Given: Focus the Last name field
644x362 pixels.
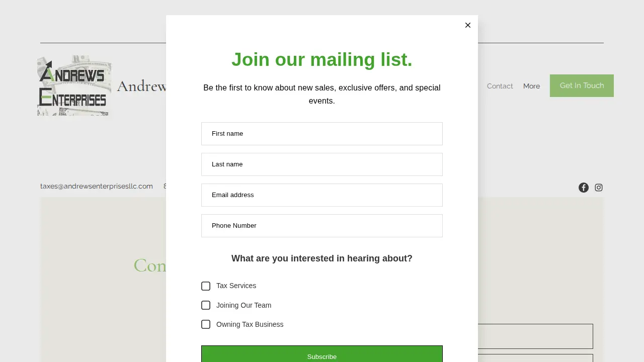Looking at the screenshot, I should (322, 164).
